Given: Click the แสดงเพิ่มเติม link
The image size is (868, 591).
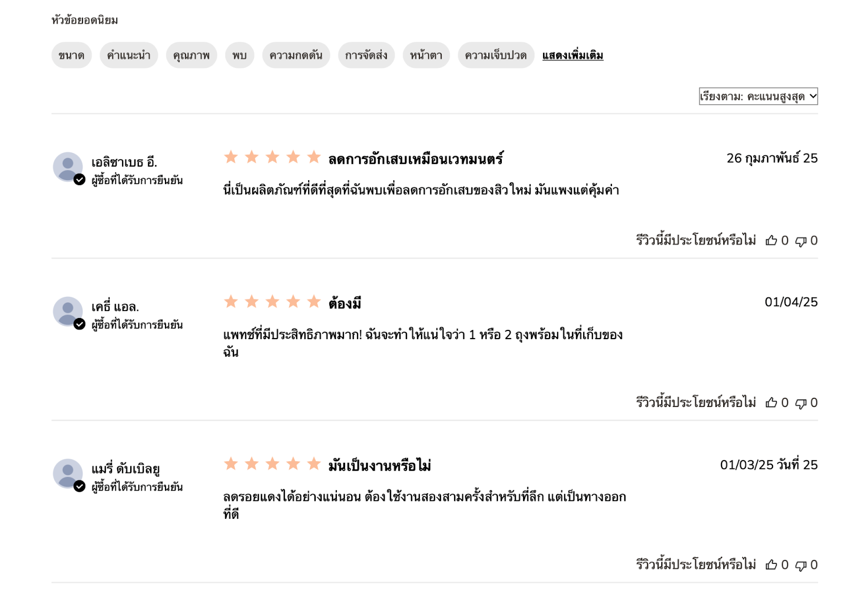Looking at the screenshot, I should tap(572, 55).
